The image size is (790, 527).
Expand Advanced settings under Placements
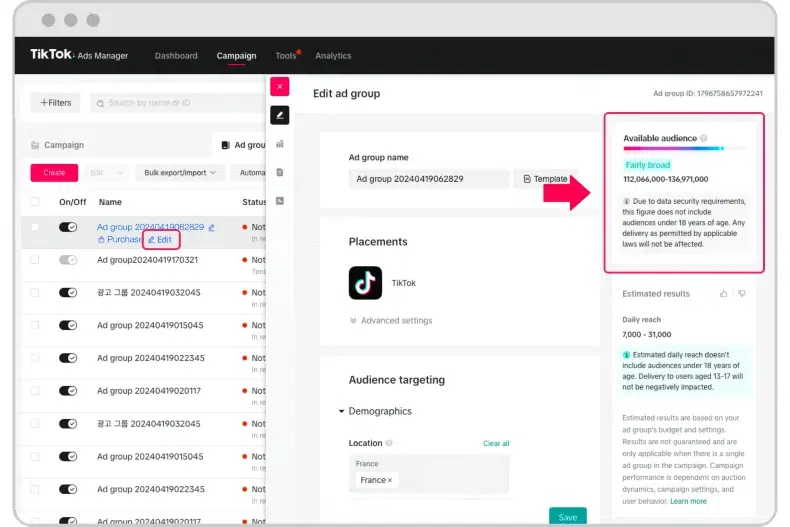391,320
